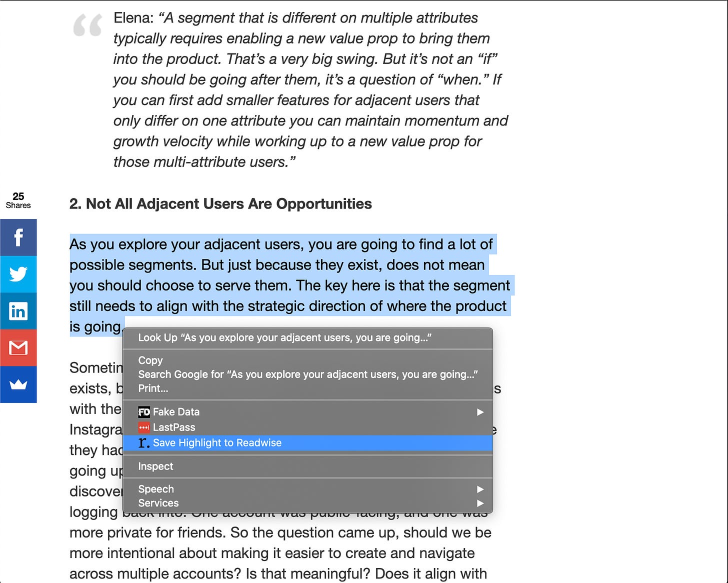728x583 pixels.
Task: Click the Readwise 'r.' icon
Action: [x=144, y=443]
